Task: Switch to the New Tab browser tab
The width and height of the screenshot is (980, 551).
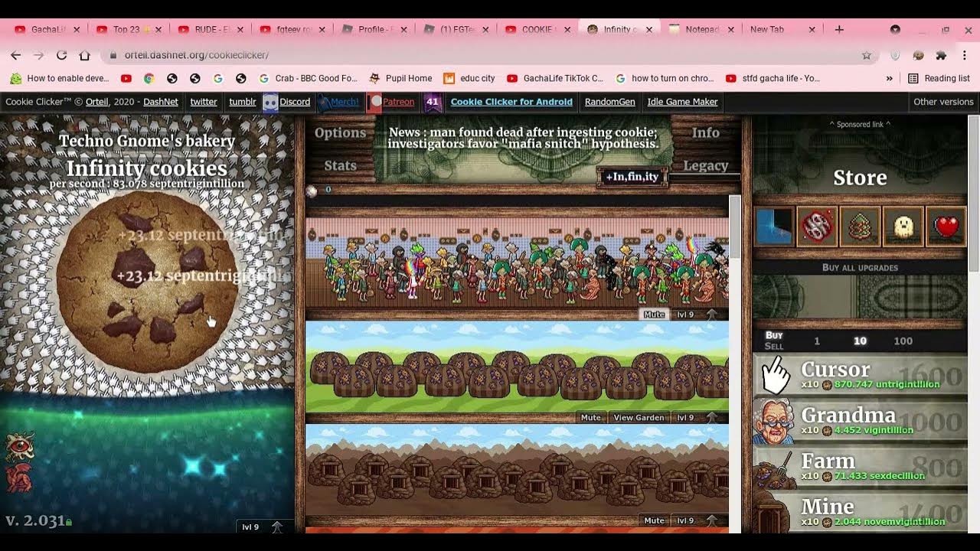Action: (779, 29)
